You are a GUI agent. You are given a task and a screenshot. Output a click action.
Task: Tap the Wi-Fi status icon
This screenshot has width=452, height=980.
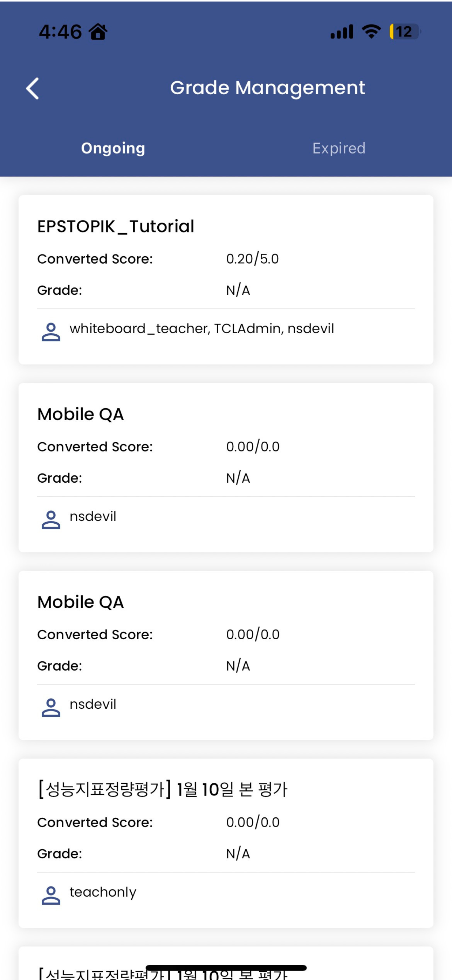coord(371,31)
